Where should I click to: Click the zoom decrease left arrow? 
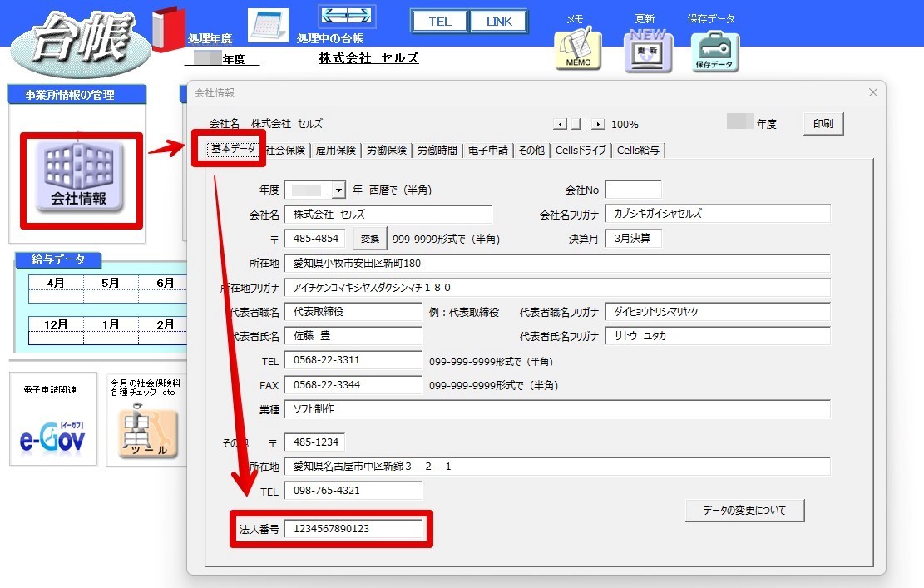click(561, 124)
